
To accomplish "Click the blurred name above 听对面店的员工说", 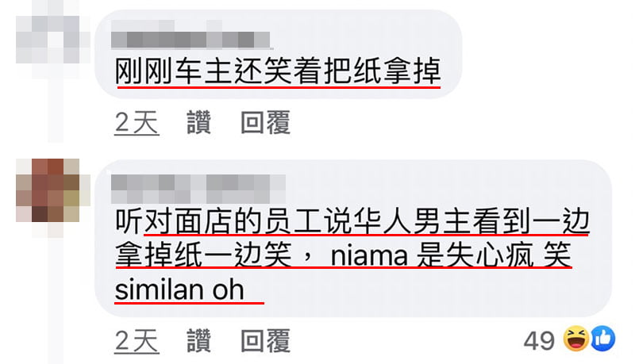I will [198, 189].
